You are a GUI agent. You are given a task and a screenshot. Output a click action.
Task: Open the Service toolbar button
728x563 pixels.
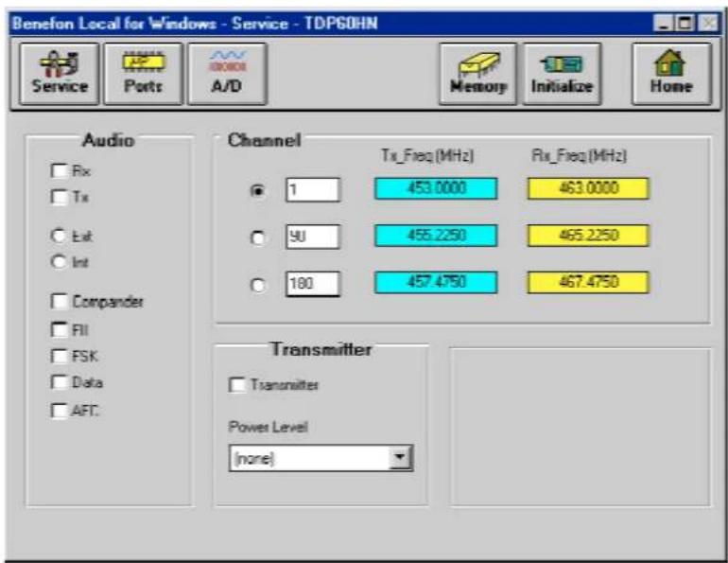[x=59, y=74]
